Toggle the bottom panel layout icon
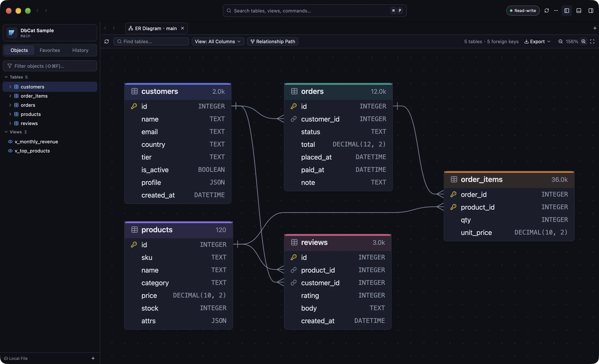Image resolution: width=599 pixels, height=364 pixels. (x=579, y=10)
